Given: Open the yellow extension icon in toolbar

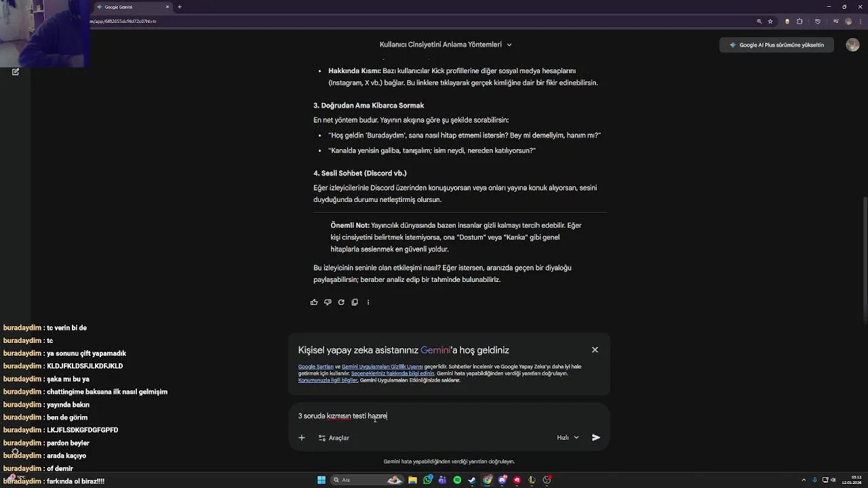Looking at the screenshot, I should pos(787,21).
